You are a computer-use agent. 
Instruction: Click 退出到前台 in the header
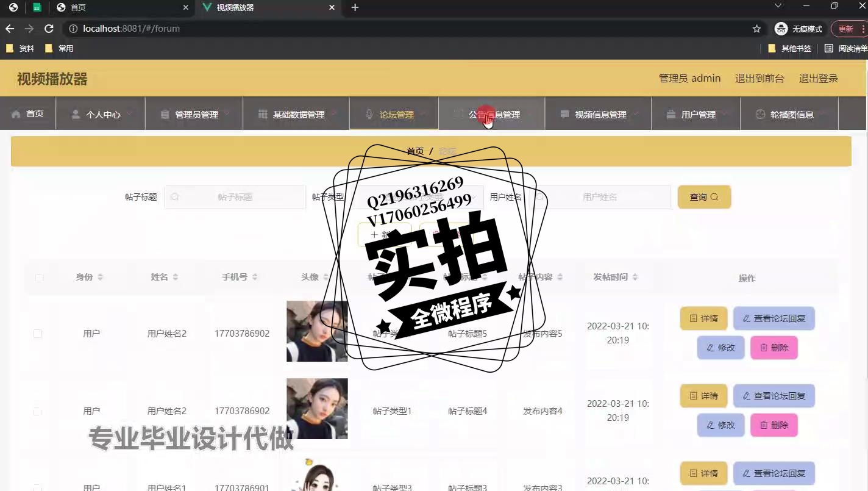[759, 78]
